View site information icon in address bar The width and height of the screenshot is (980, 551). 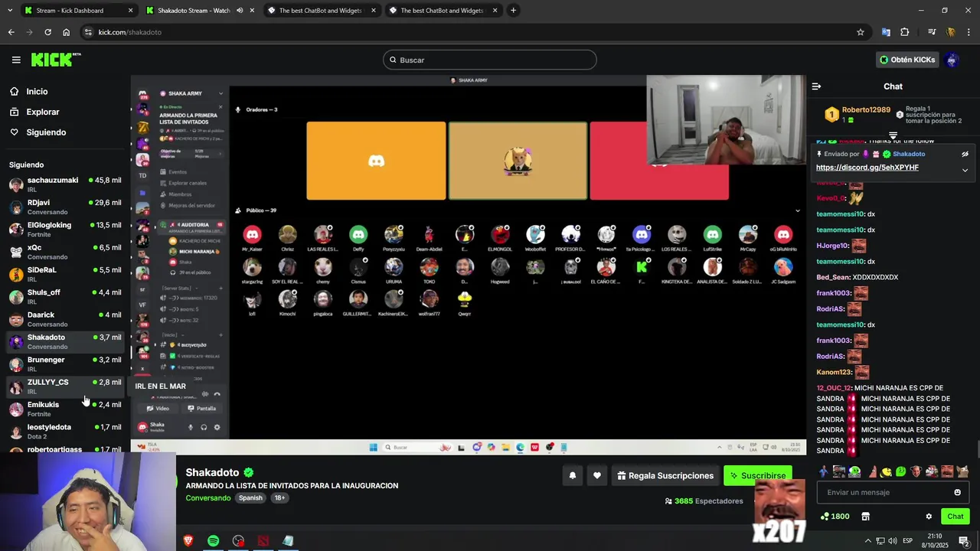pyautogui.click(x=89, y=32)
